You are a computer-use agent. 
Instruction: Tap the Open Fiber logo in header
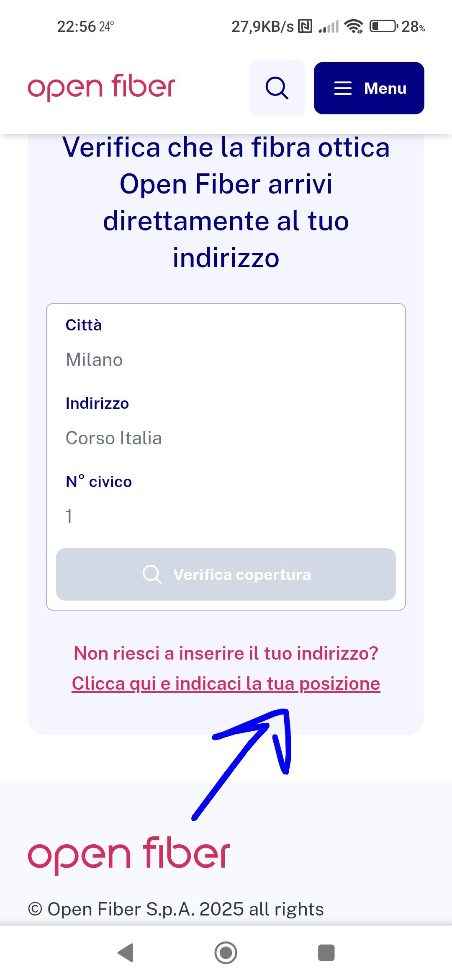point(101,88)
